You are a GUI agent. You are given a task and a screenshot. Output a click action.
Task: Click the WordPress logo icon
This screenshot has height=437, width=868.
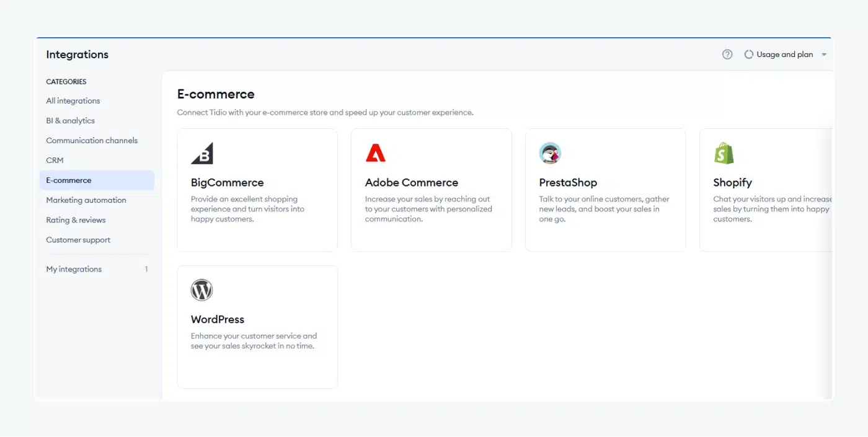(x=202, y=290)
